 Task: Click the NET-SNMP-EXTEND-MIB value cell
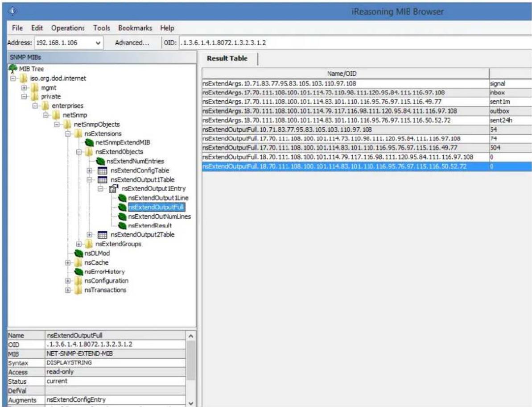[x=115, y=354]
